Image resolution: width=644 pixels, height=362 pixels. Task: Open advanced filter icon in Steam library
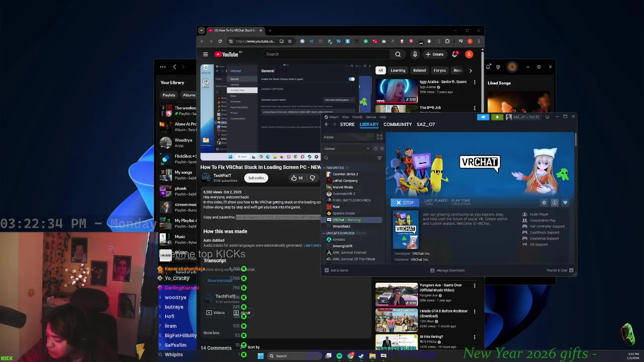[x=379, y=158]
